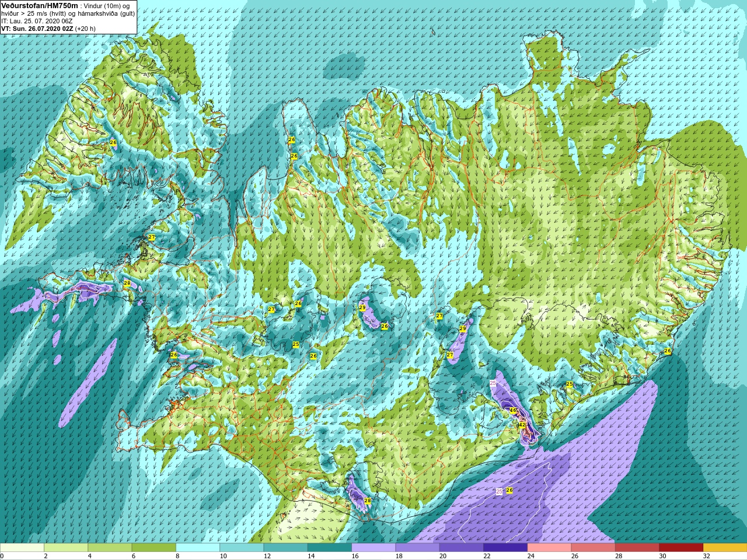747x560 pixels.
Task: Click the 20–22 m/s purple legend swatch
Action: (x=461, y=547)
